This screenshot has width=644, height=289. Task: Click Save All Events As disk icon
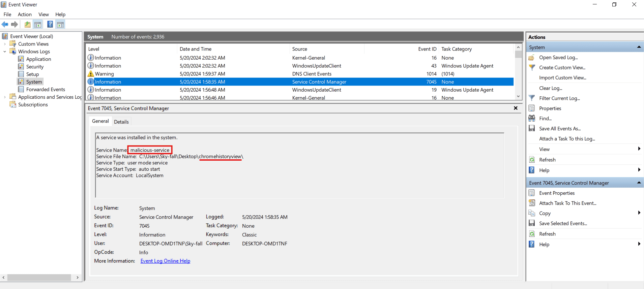532,128
